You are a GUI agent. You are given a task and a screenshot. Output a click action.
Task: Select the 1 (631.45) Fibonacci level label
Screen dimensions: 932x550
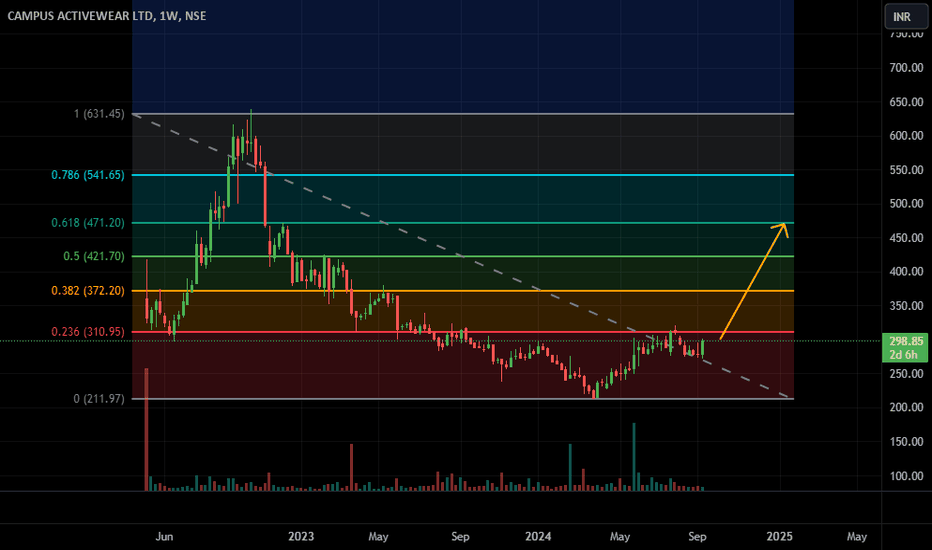click(99, 114)
